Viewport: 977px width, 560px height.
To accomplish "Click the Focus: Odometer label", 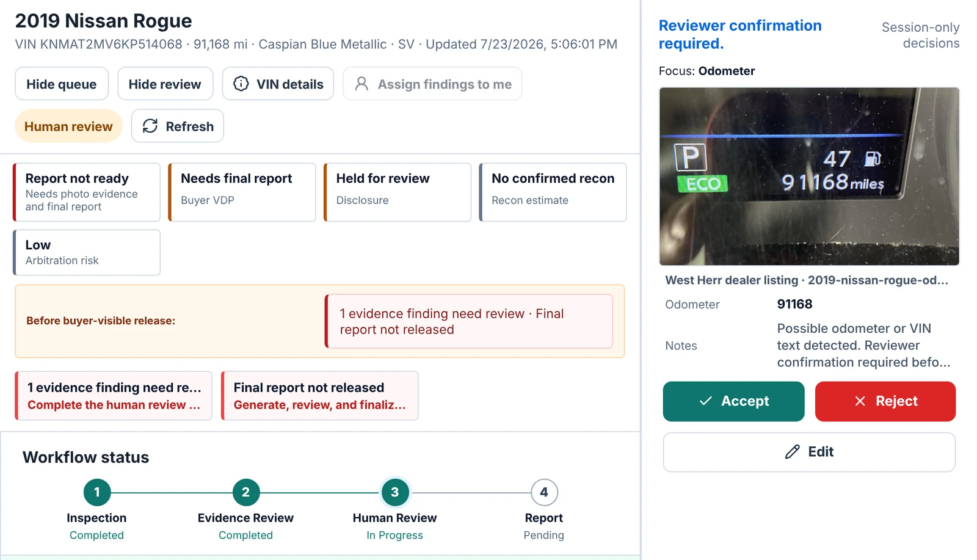I will click(706, 71).
